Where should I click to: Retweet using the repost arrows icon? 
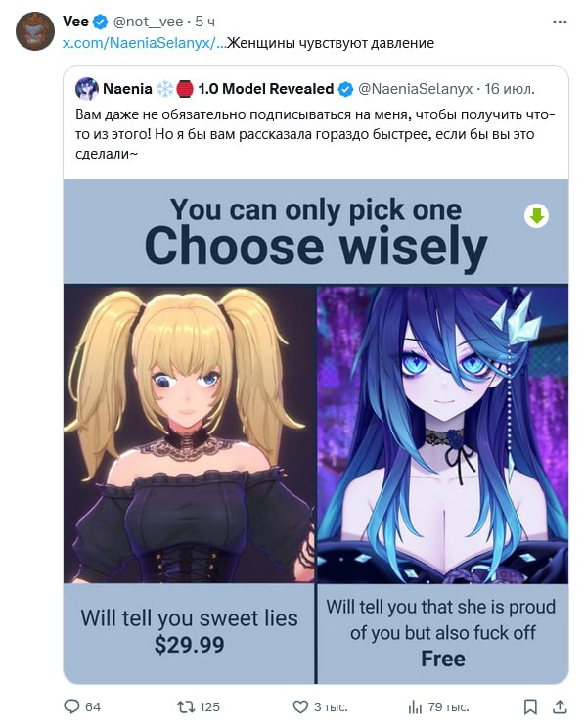(186, 706)
